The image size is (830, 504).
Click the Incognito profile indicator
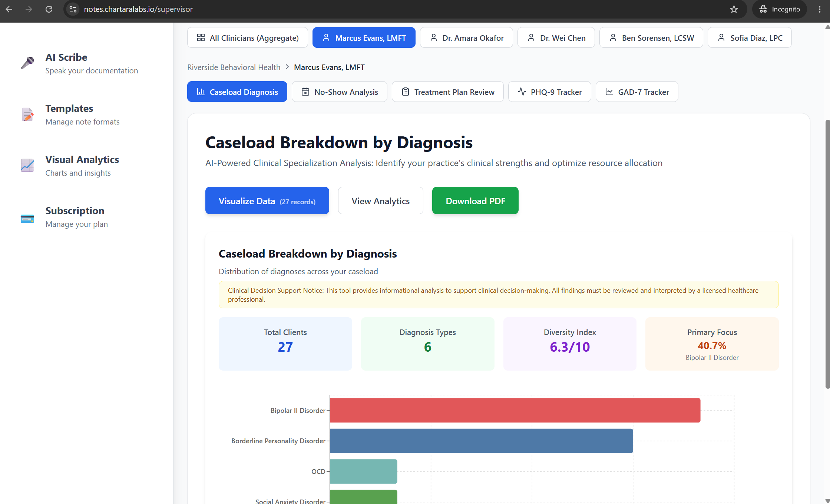click(x=779, y=9)
